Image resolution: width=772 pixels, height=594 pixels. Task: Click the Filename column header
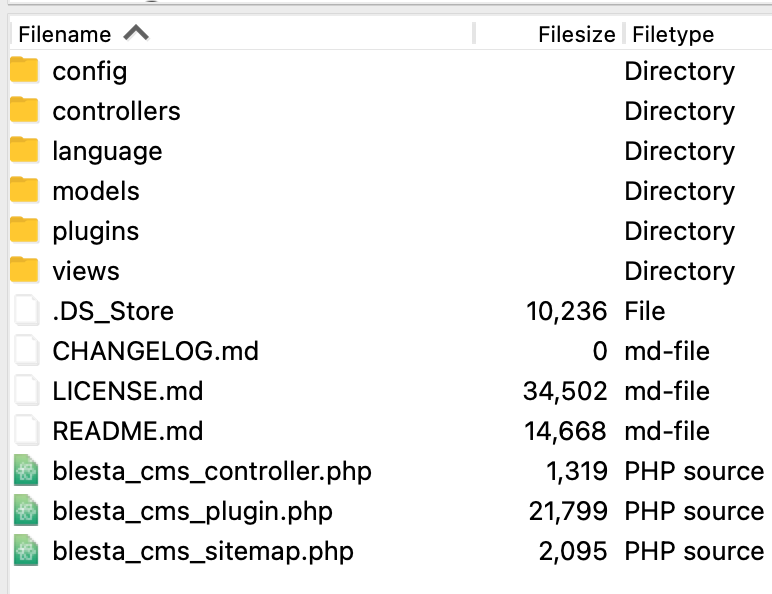click(x=64, y=34)
